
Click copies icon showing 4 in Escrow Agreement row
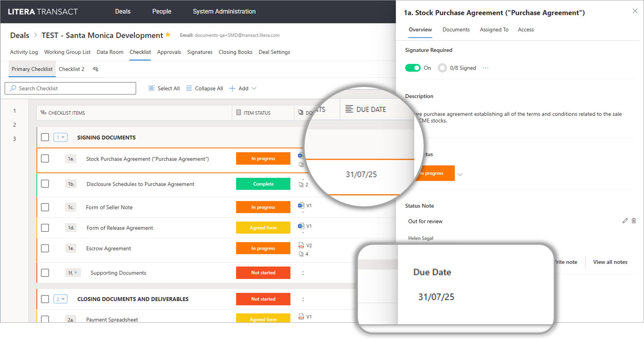[x=301, y=254]
